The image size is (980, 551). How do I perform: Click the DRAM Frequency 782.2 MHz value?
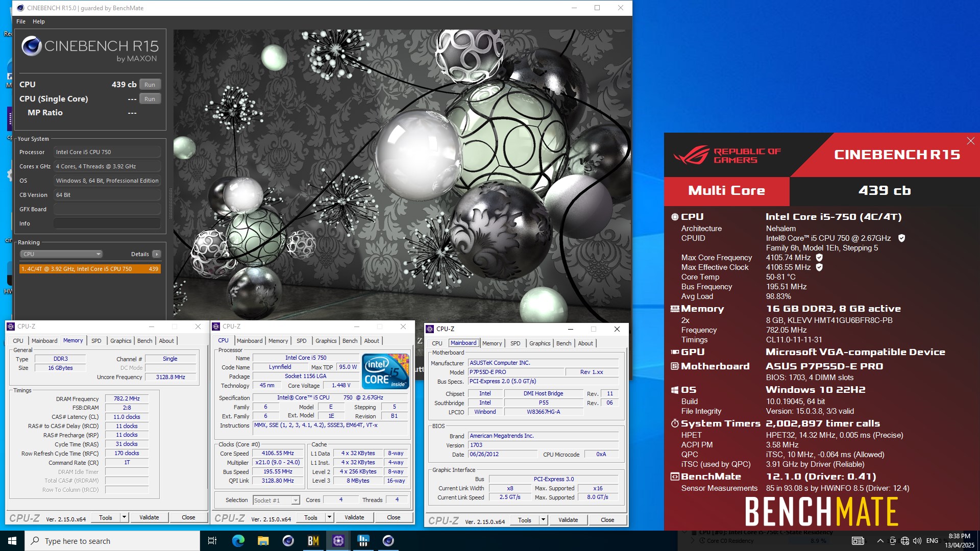pos(127,399)
